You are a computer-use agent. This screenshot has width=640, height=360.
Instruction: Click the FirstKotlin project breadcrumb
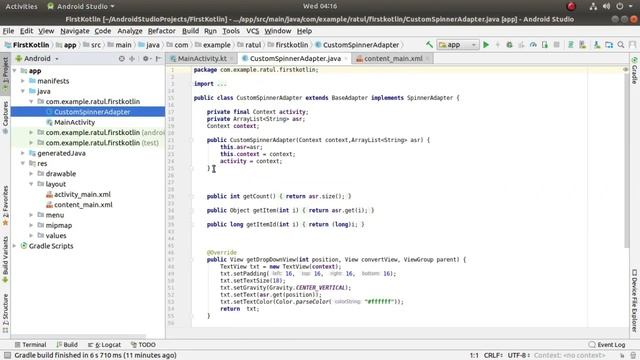point(27,44)
